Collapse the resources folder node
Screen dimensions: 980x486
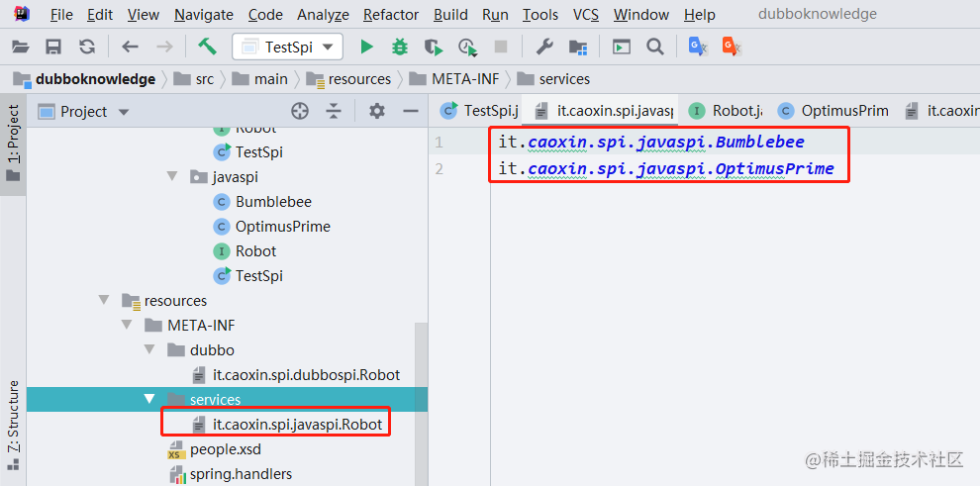click(x=104, y=301)
